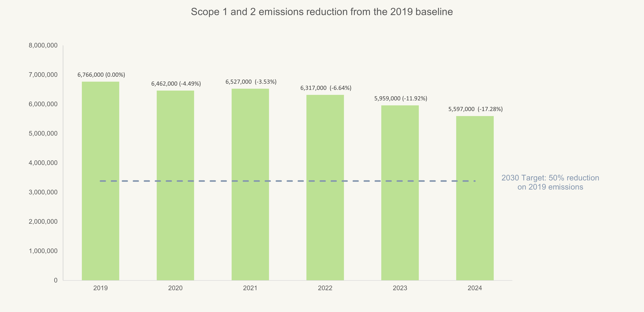Click the 6,766,000 (0.00%) data label

(101, 75)
